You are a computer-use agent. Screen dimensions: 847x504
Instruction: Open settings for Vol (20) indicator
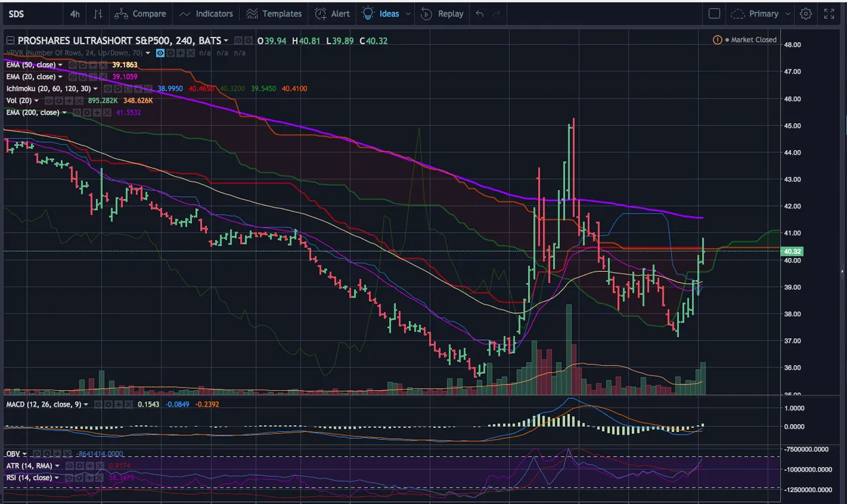point(60,101)
